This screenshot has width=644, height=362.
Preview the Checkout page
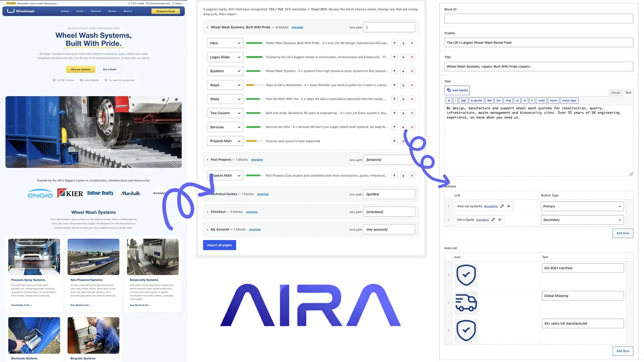252,212
